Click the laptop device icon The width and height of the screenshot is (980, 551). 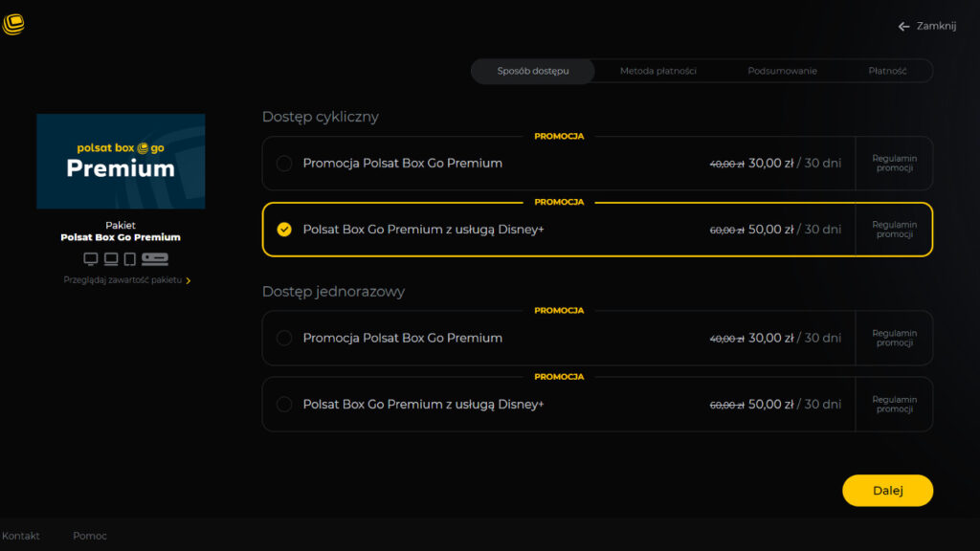click(x=111, y=258)
